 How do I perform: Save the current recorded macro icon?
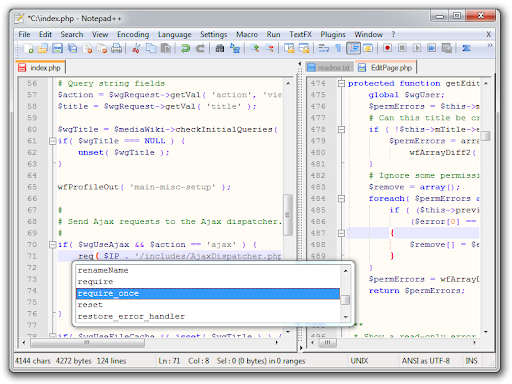click(447, 49)
